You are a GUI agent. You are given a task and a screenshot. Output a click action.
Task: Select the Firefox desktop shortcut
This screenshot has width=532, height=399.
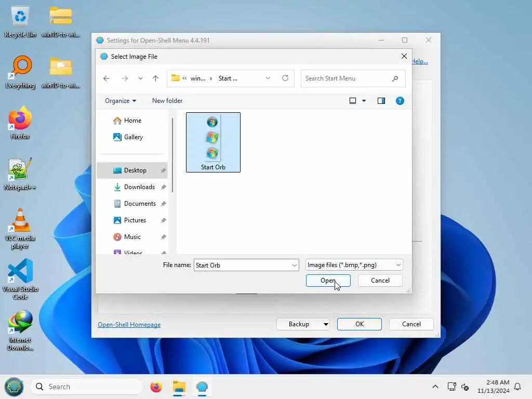click(20, 123)
